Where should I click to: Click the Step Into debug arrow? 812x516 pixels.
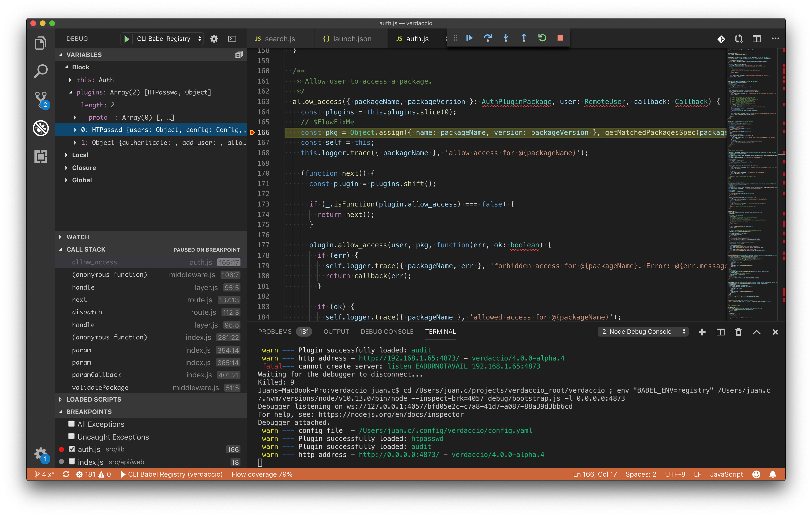click(505, 38)
